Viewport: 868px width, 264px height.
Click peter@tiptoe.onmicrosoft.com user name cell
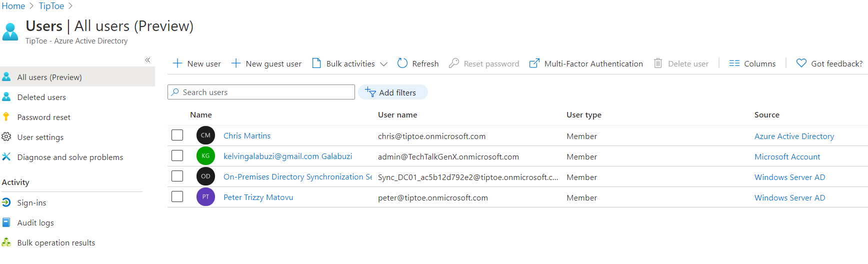(433, 197)
